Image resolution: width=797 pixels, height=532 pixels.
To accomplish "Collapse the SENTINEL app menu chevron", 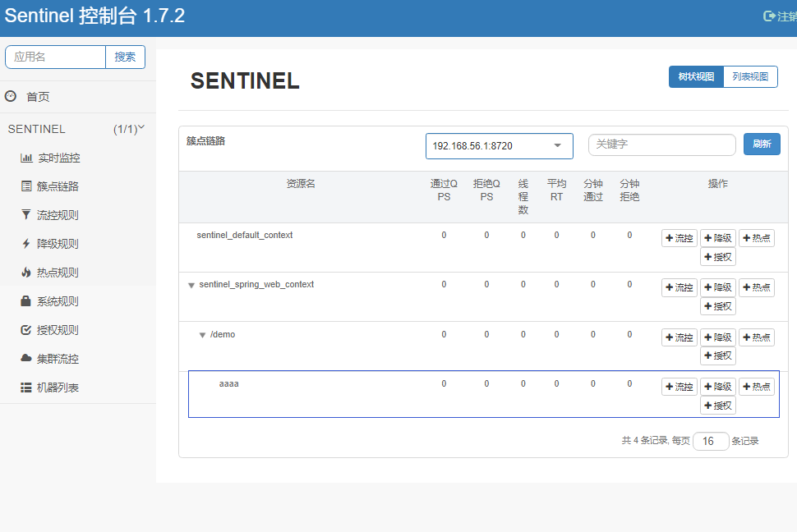I will tap(141, 127).
